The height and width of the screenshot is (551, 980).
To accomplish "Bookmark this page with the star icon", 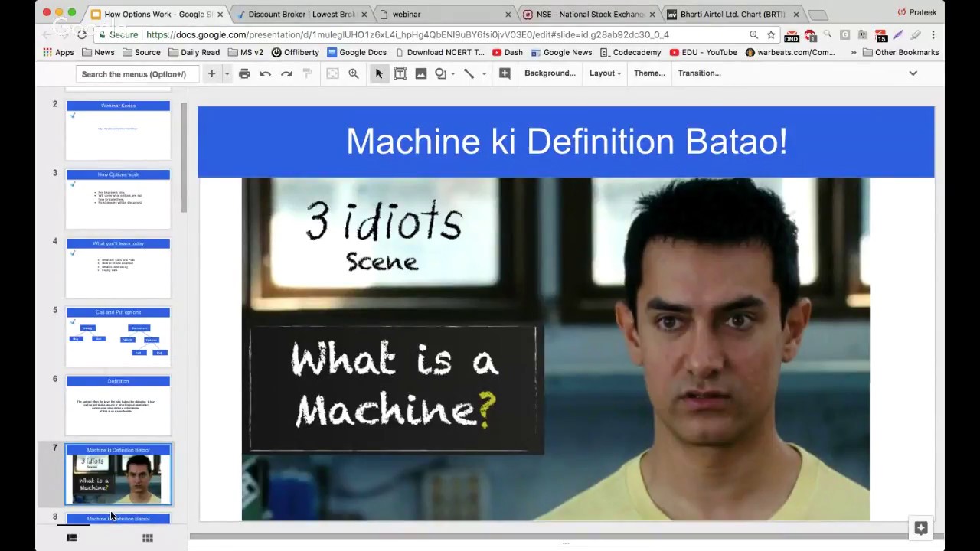I will pyautogui.click(x=771, y=34).
